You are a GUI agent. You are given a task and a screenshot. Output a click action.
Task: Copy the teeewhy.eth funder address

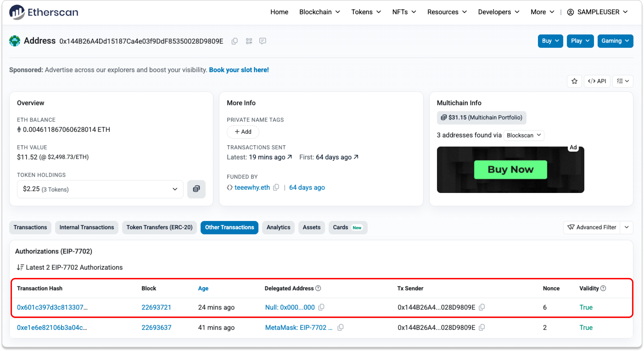click(x=276, y=187)
